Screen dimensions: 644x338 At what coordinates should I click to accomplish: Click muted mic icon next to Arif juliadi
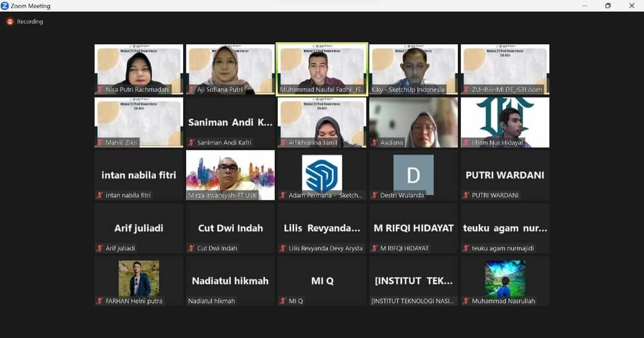[100, 248]
